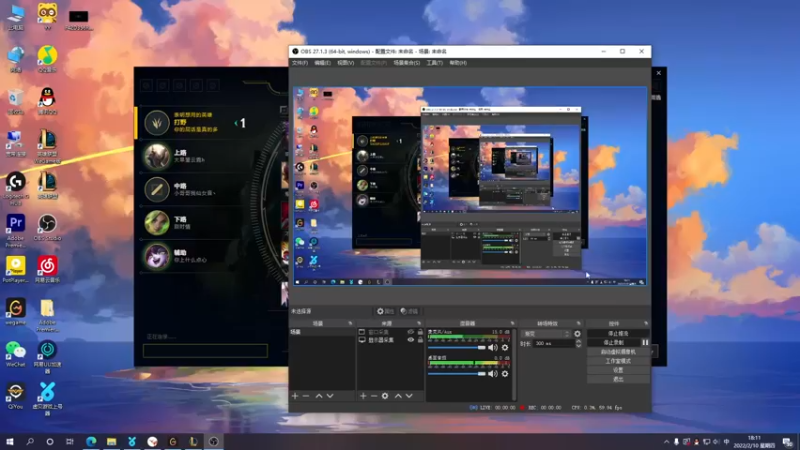Viewport: 800px width, 450px height.
Task: Open the scene transition type dropdown
Action: coord(545,334)
